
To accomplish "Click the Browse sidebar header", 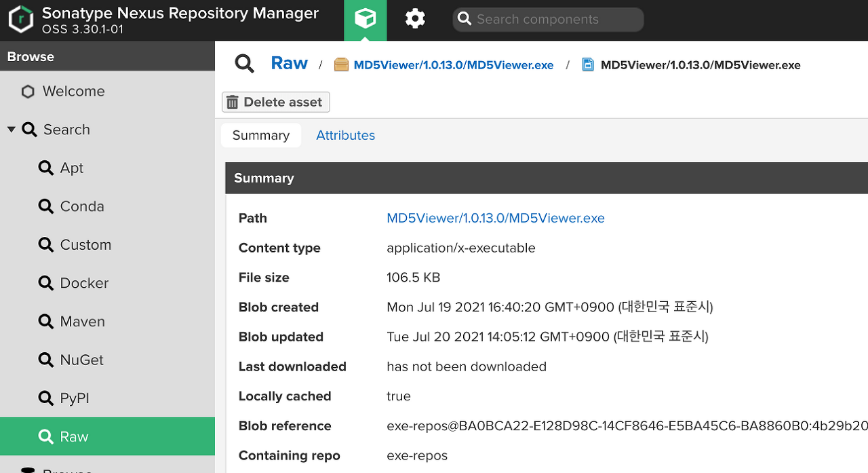I will pyautogui.click(x=107, y=56).
